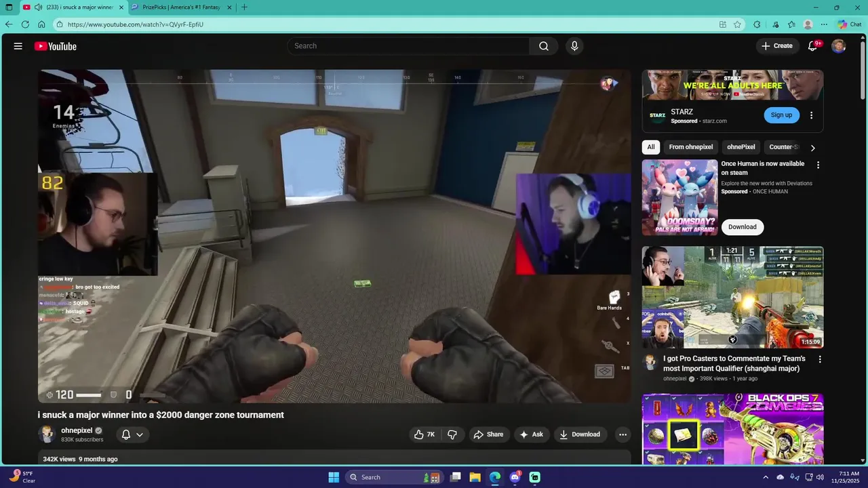Mute the YouTube browser tab audio
Image resolution: width=868 pixels, height=488 pixels.
click(39, 7)
